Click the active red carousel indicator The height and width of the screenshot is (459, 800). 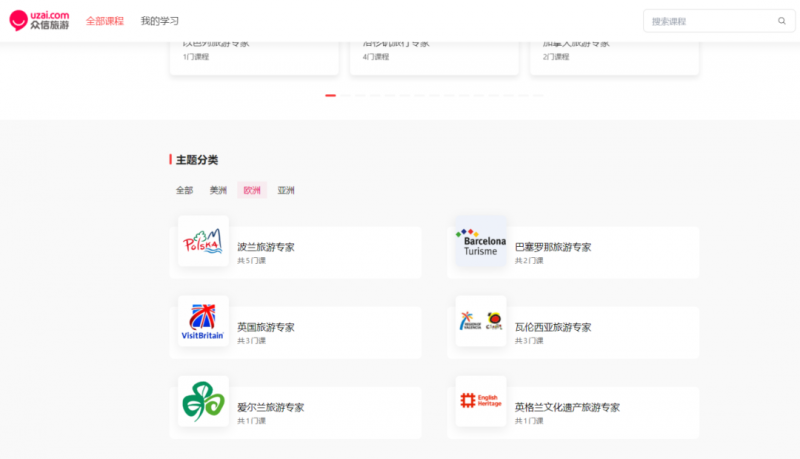click(x=330, y=96)
